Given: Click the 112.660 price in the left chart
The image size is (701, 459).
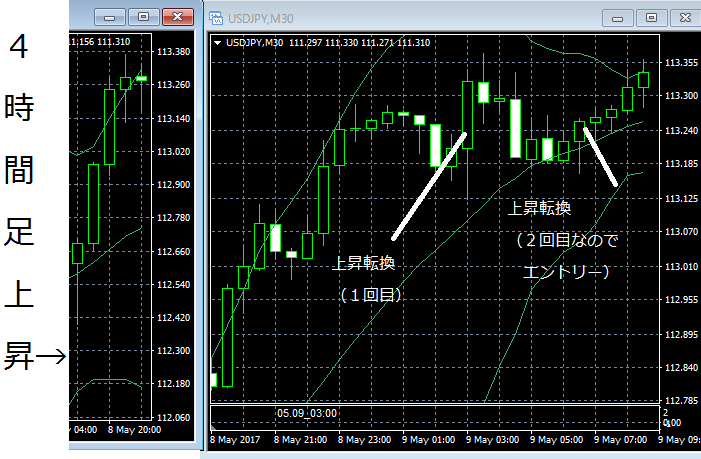Looking at the screenshot, I should tap(173, 252).
